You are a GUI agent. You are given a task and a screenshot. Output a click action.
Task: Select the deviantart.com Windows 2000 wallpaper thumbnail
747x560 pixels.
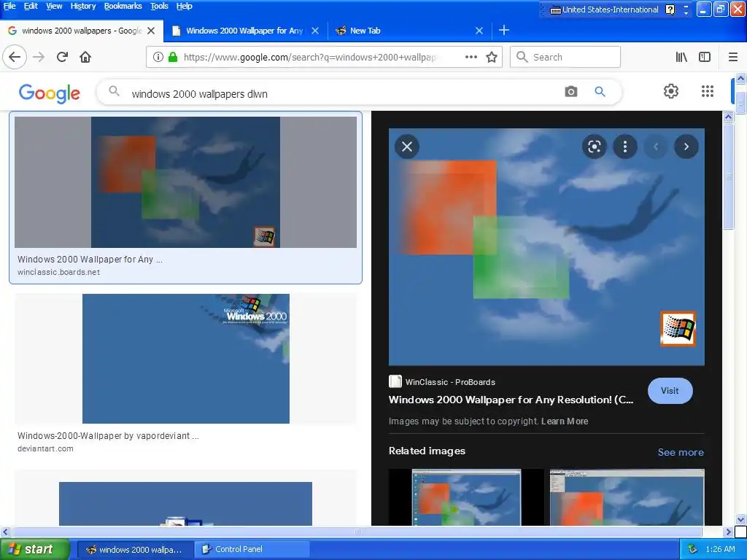pyautogui.click(x=185, y=359)
